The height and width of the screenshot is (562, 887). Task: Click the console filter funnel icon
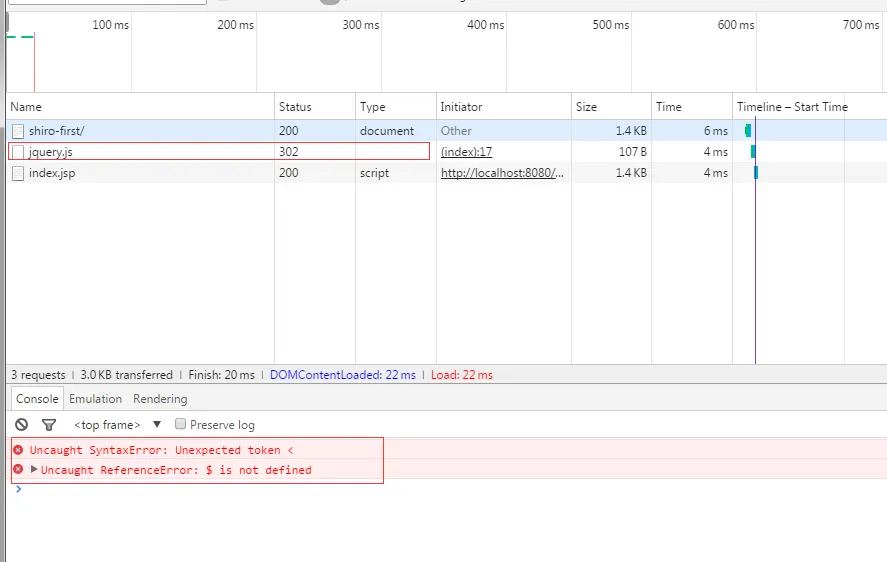tap(48, 425)
